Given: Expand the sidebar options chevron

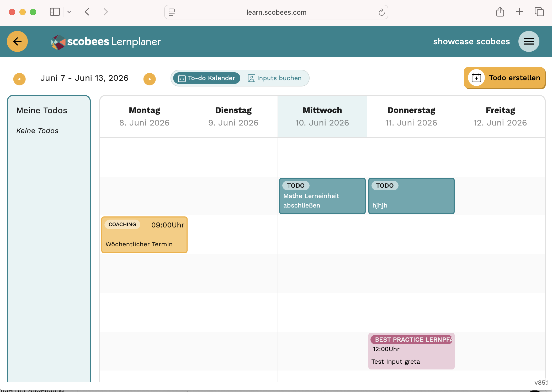Looking at the screenshot, I should pos(69,12).
